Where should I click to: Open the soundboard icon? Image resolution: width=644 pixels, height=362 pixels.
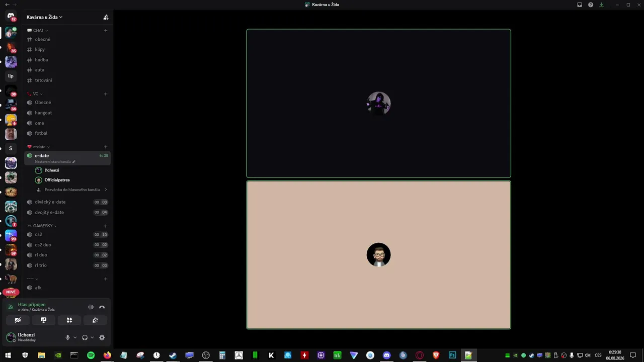pyautogui.click(x=95, y=320)
